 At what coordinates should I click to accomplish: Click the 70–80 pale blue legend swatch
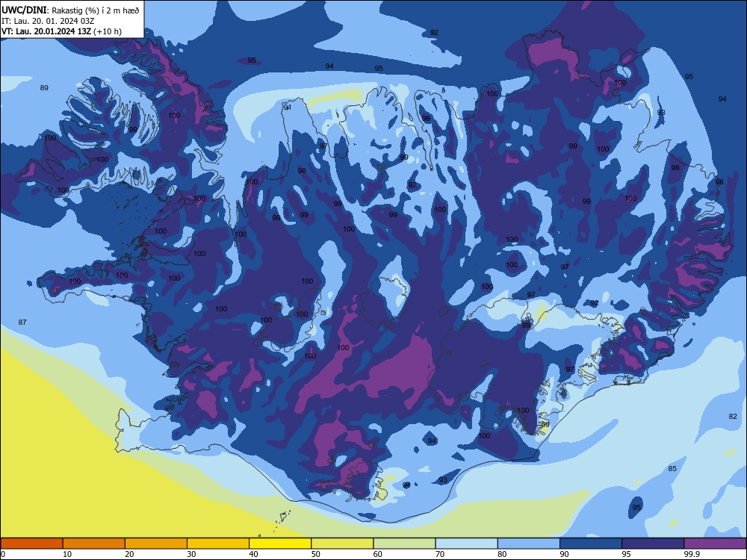tap(466, 544)
